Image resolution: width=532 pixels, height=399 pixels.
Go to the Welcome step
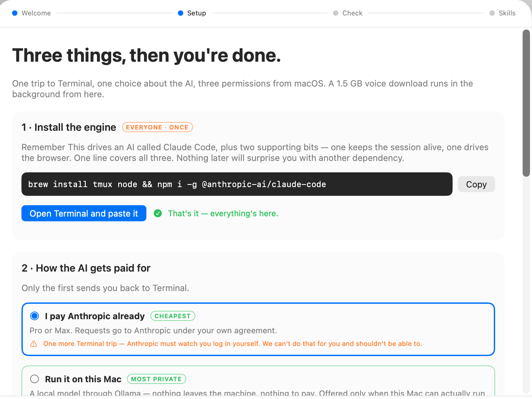click(x=31, y=13)
